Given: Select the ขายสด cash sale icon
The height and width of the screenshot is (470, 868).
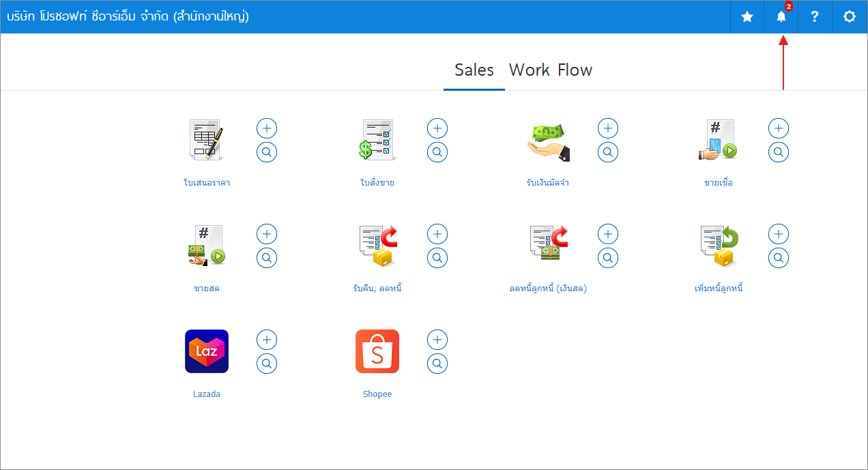Looking at the screenshot, I should point(207,246).
